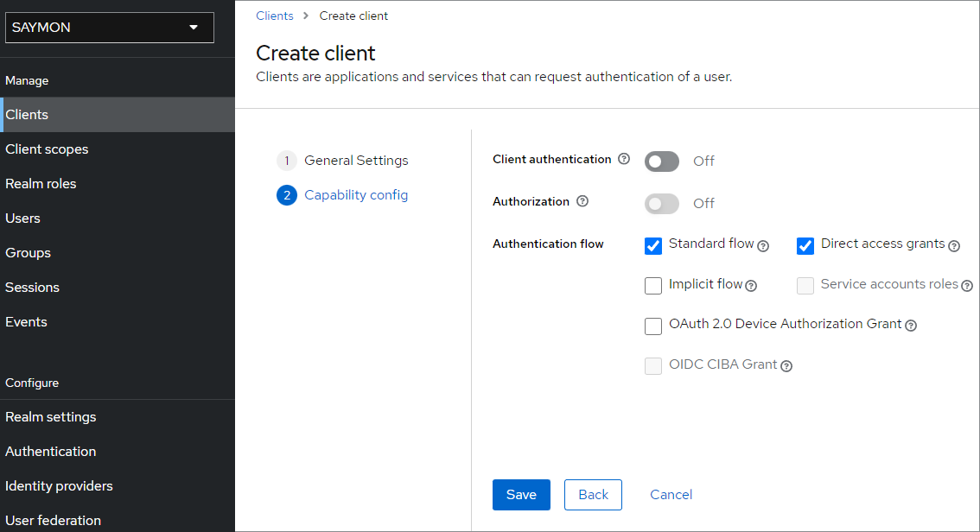Click the Save button
This screenshot has width=980, height=532.
coord(521,495)
